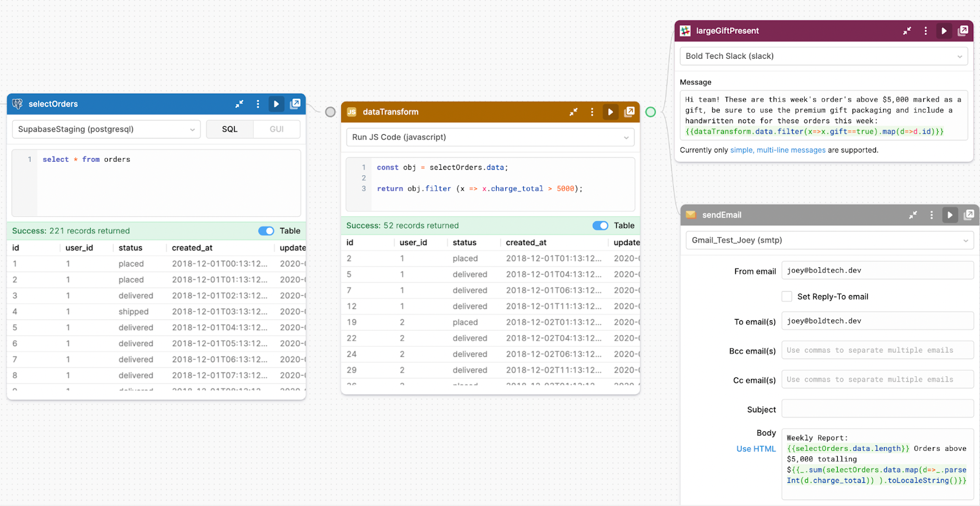
Task: Toggle Table view in dataTransform results
Action: click(x=600, y=225)
